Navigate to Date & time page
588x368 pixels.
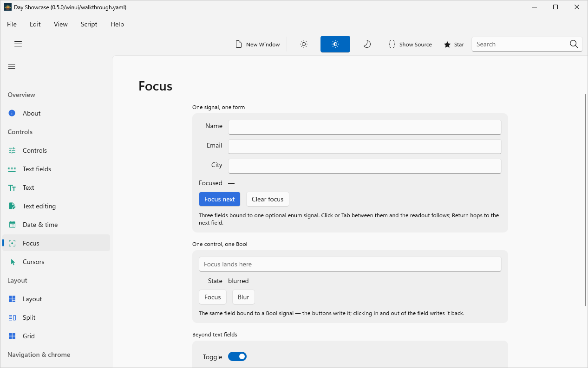tap(56, 225)
